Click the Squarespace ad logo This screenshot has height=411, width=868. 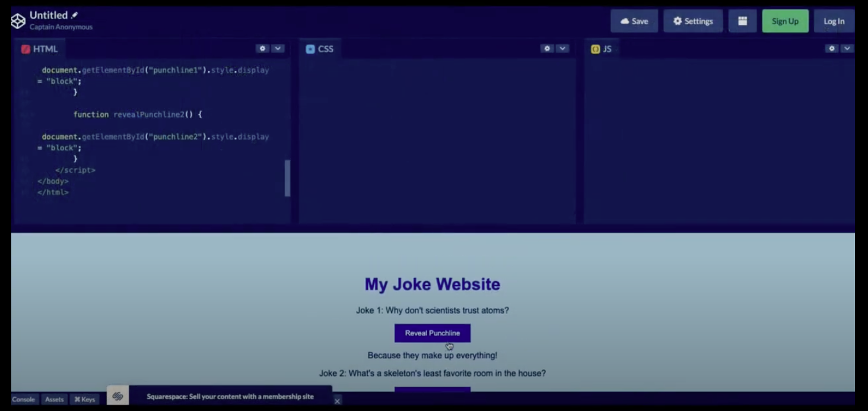(117, 396)
